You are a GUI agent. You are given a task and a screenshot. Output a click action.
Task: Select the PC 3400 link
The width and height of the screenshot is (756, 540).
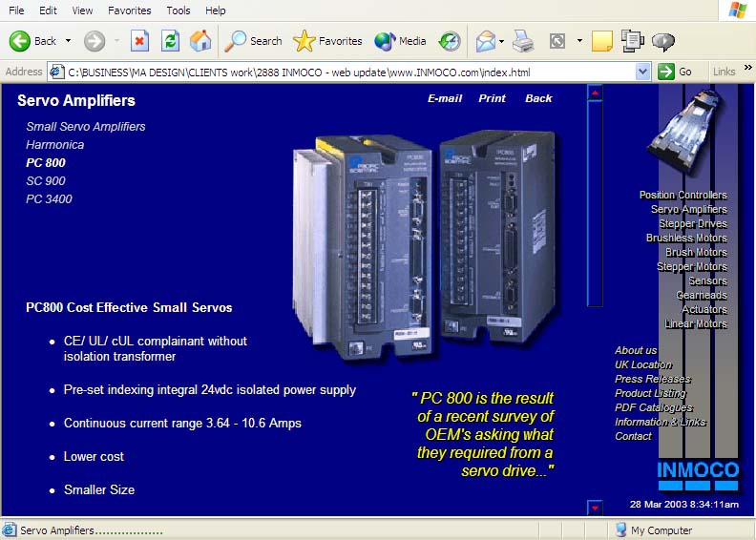pos(49,199)
